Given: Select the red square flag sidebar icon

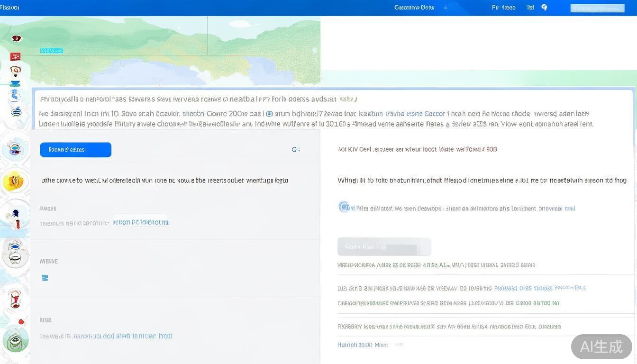Looking at the screenshot, I should point(16,56).
